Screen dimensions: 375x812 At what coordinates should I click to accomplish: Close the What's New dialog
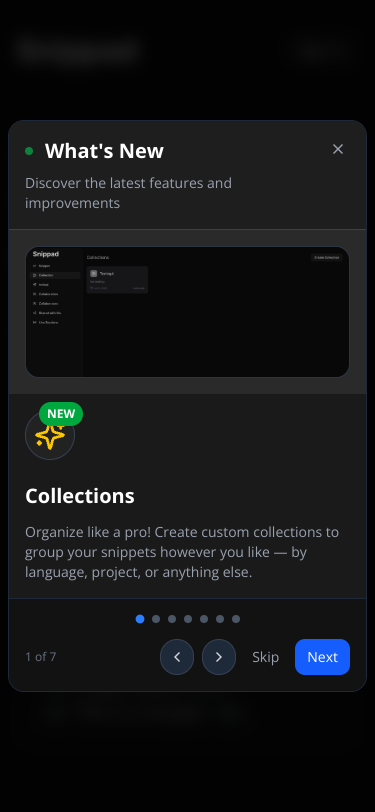338,149
